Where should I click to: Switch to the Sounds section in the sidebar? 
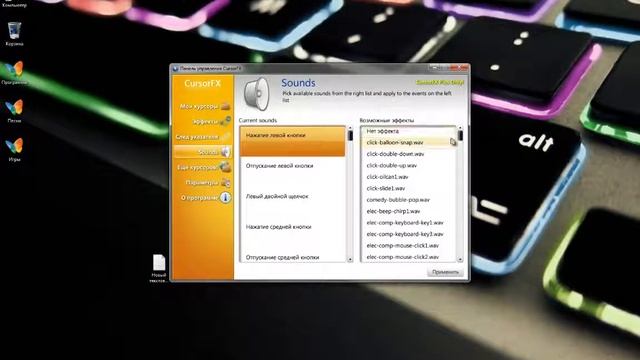coord(202,152)
